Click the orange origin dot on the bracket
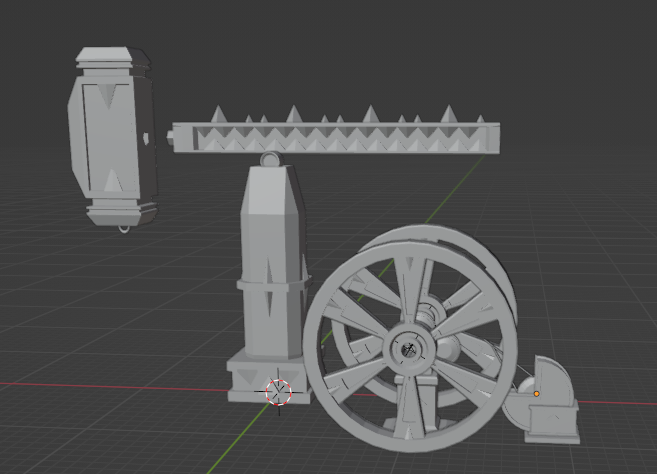 tap(536, 394)
